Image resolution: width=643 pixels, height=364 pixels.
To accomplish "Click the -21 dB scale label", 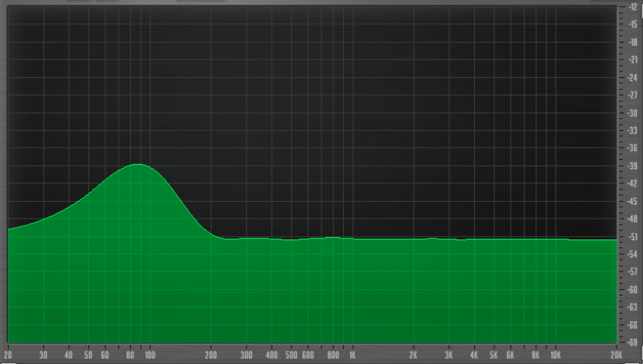I will point(633,60).
